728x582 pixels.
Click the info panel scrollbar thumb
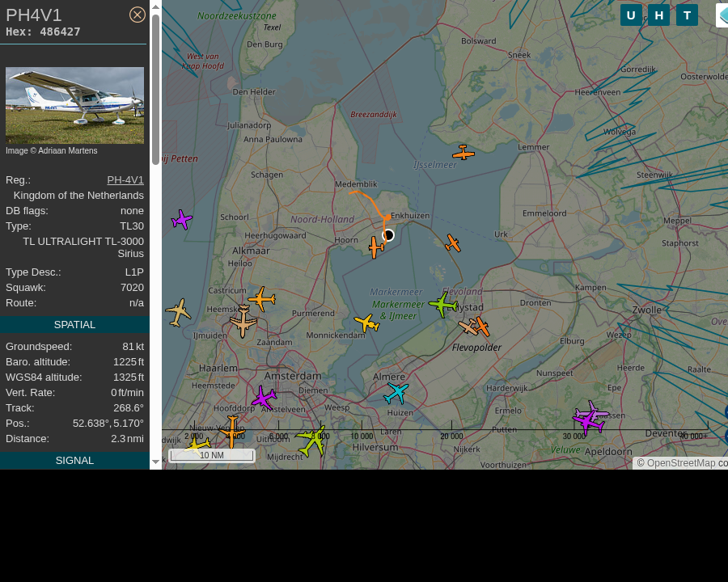pyautogui.click(x=155, y=90)
